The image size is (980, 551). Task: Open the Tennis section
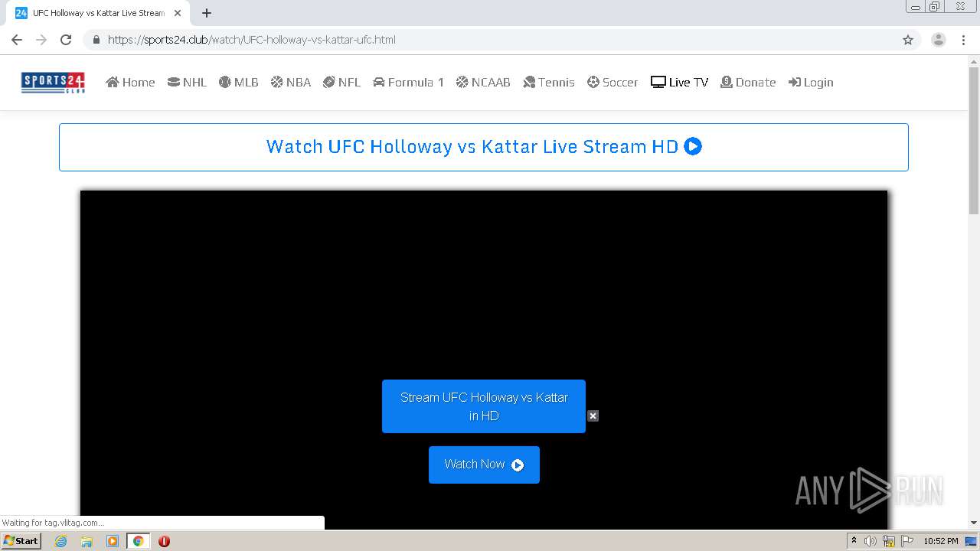(x=548, y=83)
